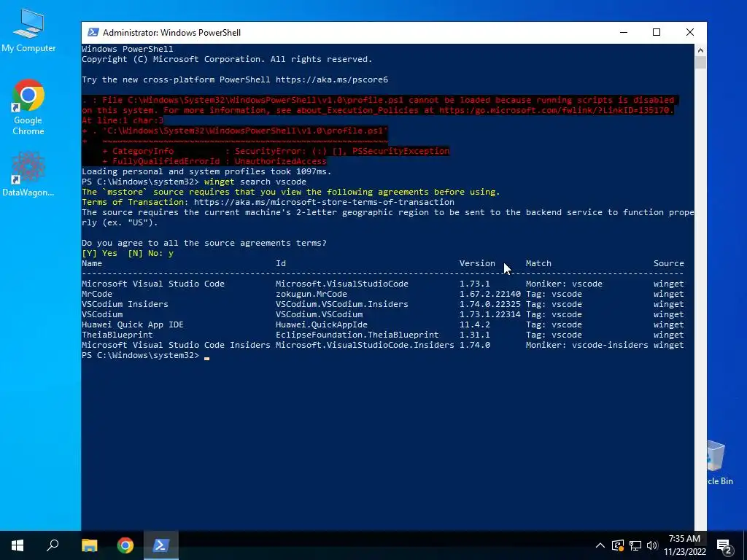747x560 pixels.
Task: Click the 'TheiaBlueprint' name text
Action: tap(117, 335)
